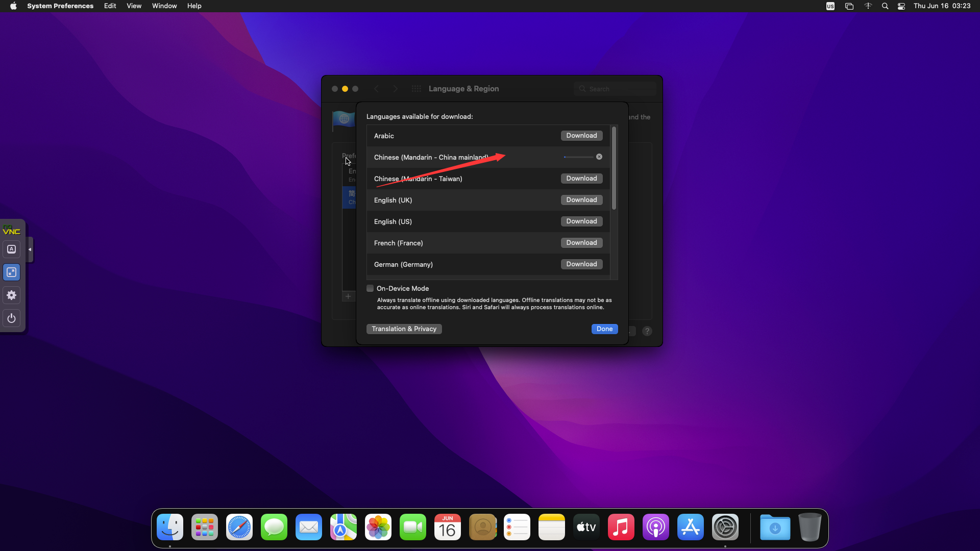Open Mail app in Dock

tap(309, 527)
